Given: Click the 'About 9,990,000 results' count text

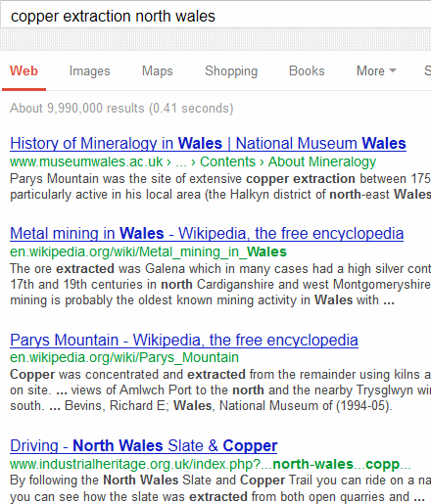Looking at the screenshot, I should (x=121, y=109).
